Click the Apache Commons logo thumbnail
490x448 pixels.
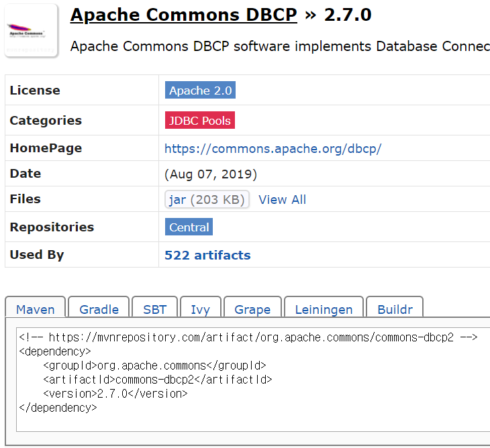(x=32, y=31)
